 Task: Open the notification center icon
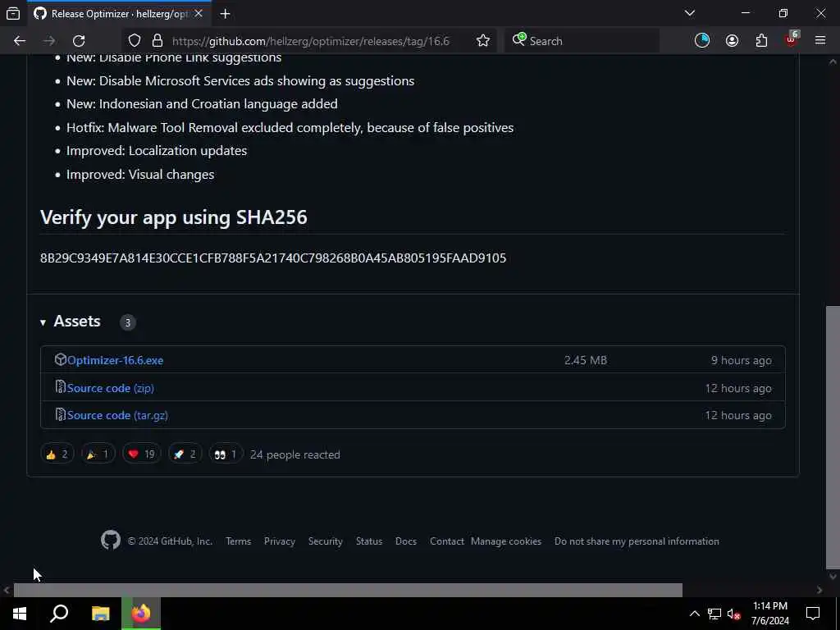[813, 614]
